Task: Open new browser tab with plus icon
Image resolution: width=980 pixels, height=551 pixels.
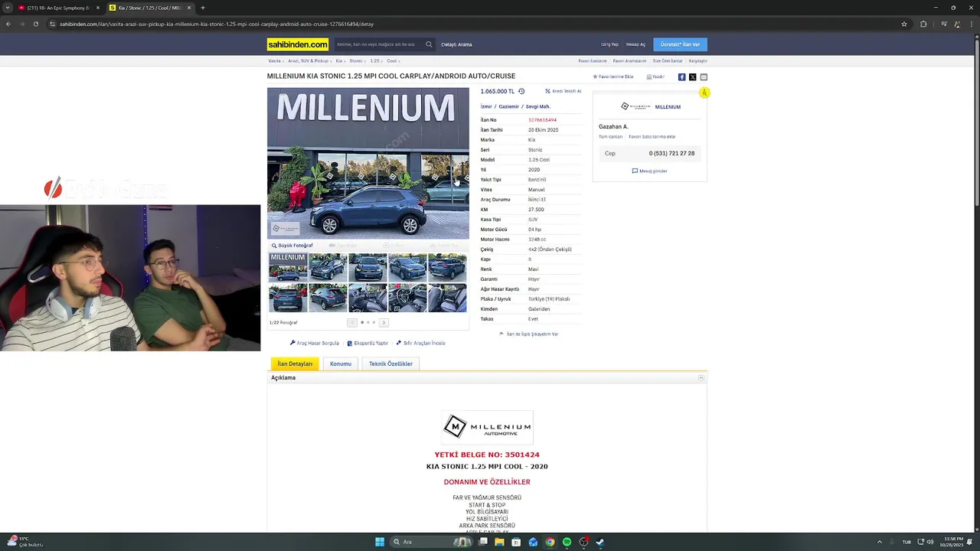Action: pyautogui.click(x=202, y=8)
